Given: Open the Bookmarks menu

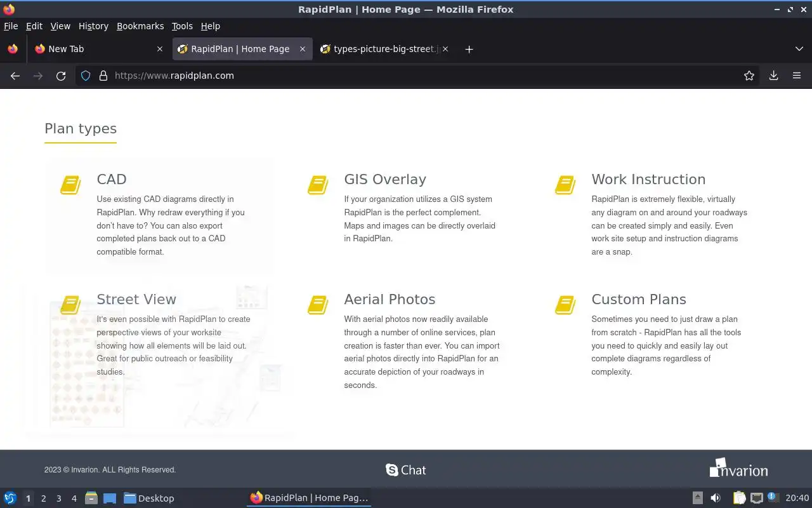Looking at the screenshot, I should pyautogui.click(x=140, y=26).
